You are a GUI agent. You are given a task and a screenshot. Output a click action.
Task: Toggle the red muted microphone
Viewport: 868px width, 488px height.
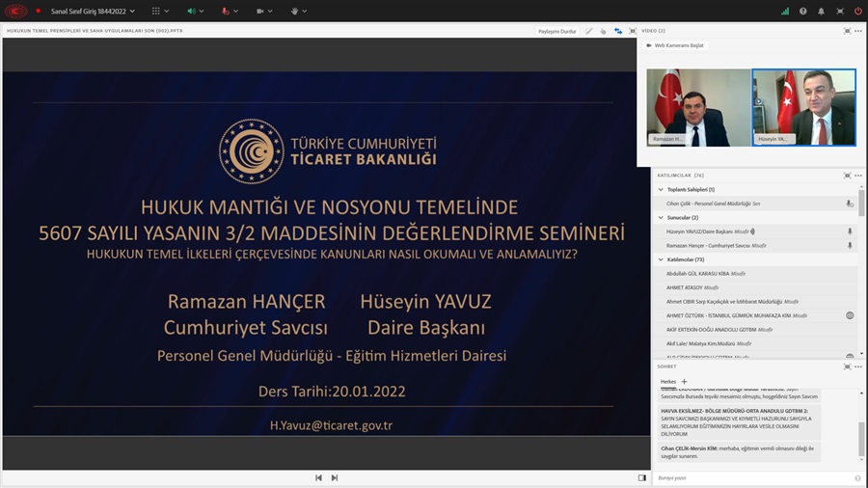[226, 11]
